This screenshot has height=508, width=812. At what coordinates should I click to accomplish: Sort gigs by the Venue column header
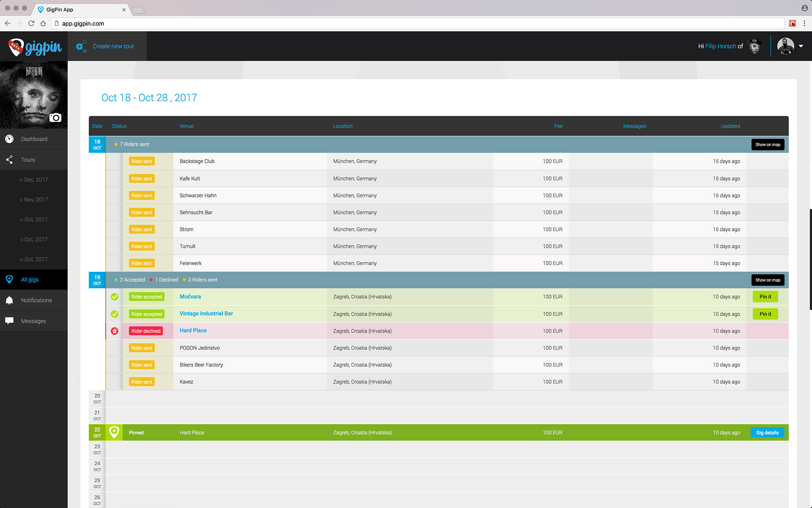click(x=187, y=126)
